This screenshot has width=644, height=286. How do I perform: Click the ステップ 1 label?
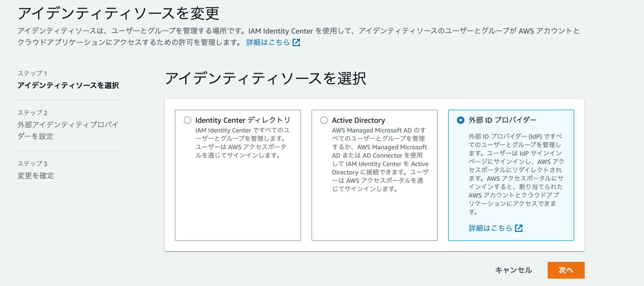tap(32, 74)
